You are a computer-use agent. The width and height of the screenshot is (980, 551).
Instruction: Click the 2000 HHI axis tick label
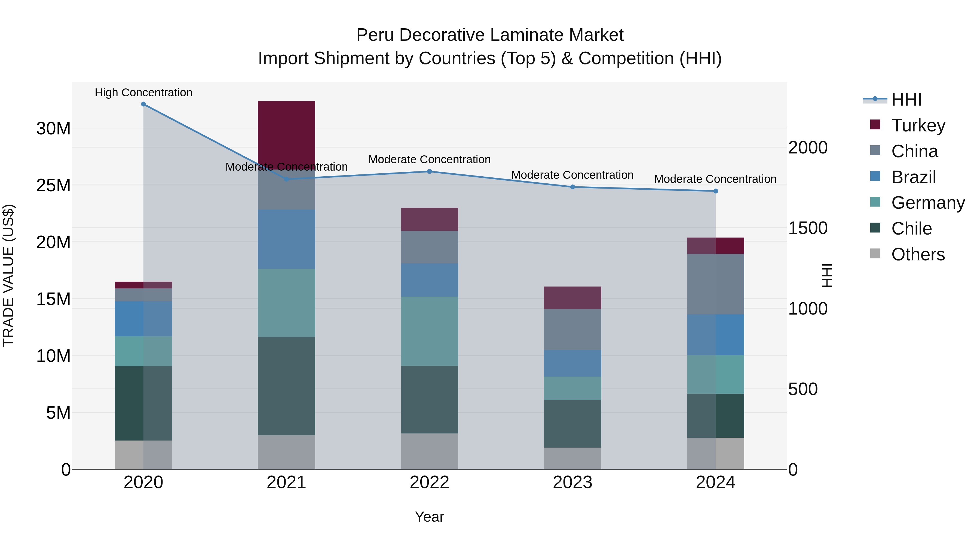[808, 147]
